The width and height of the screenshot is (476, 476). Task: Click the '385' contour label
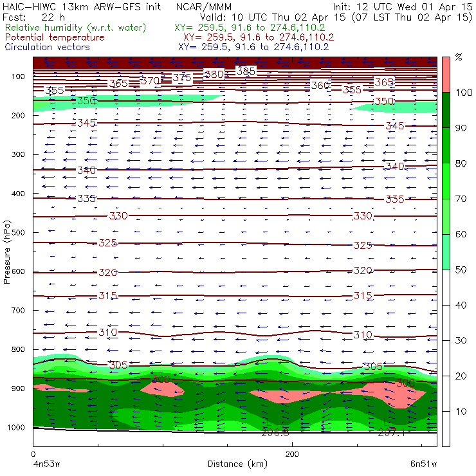246,71
